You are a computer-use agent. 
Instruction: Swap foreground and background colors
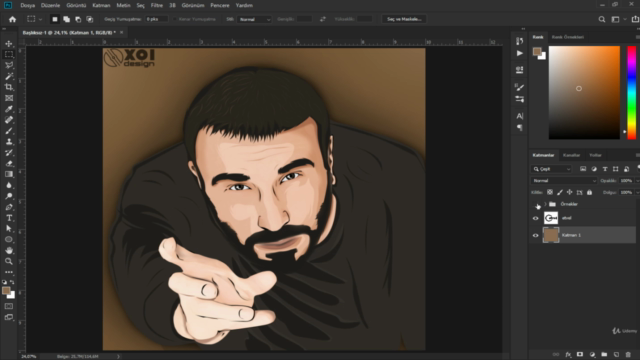12,282
